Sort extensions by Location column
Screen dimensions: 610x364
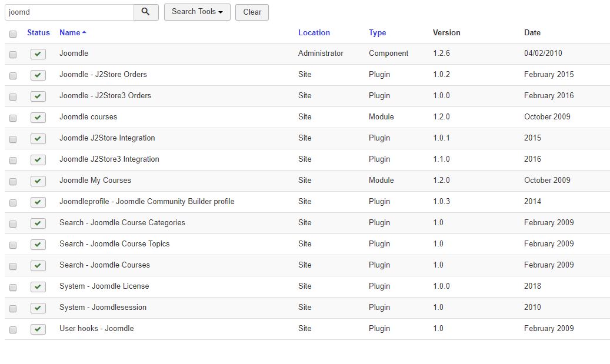[314, 33]
